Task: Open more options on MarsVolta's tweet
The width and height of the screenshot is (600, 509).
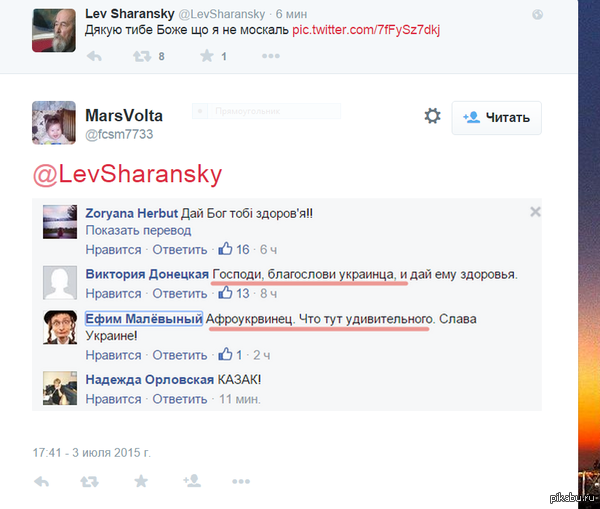Action: coord(241,481)
